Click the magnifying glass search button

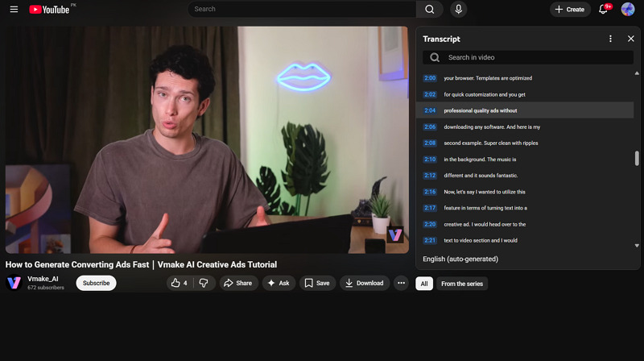click(429, 10)
